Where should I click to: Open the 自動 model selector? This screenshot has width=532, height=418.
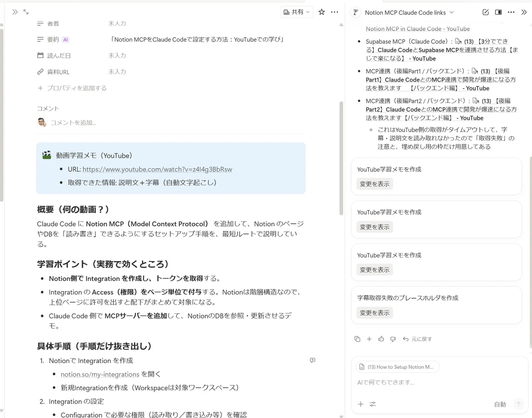click(500, 404)
